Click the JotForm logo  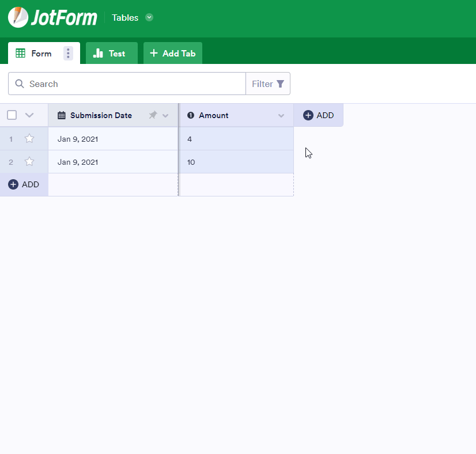[x=52, y=17]
